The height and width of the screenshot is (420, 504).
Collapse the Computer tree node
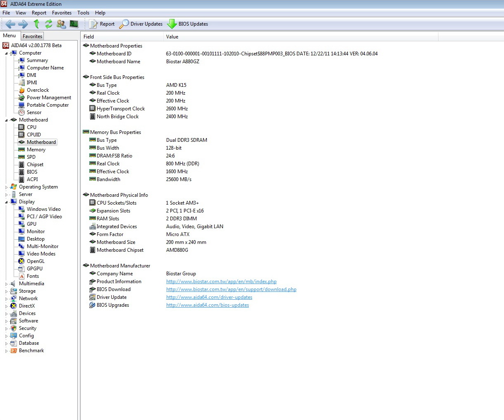pos(6,53)
